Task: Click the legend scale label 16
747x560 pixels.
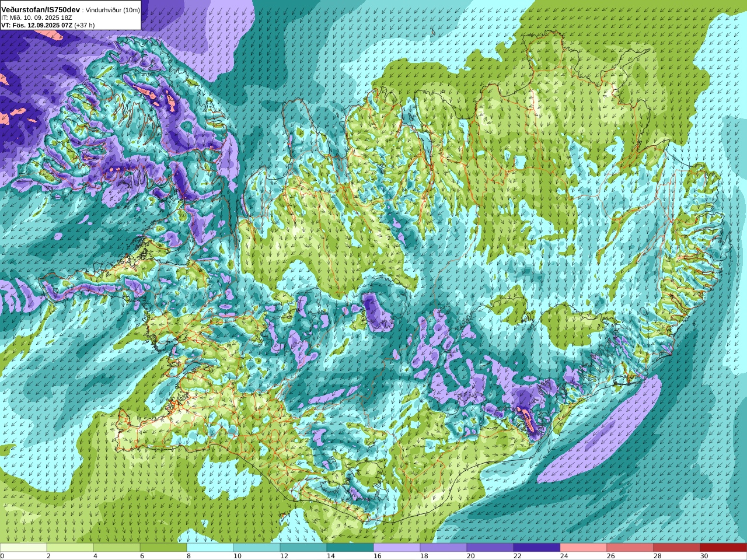Action: click(378, 556)
